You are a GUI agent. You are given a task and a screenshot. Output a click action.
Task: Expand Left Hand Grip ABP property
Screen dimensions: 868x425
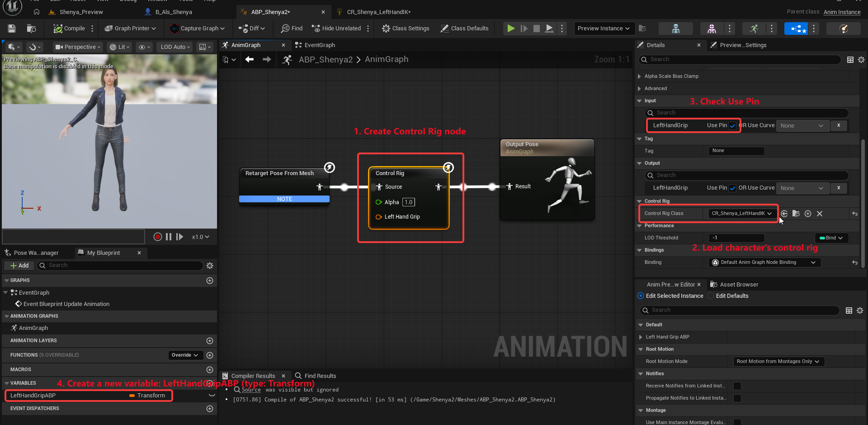(x=641, y=337)
